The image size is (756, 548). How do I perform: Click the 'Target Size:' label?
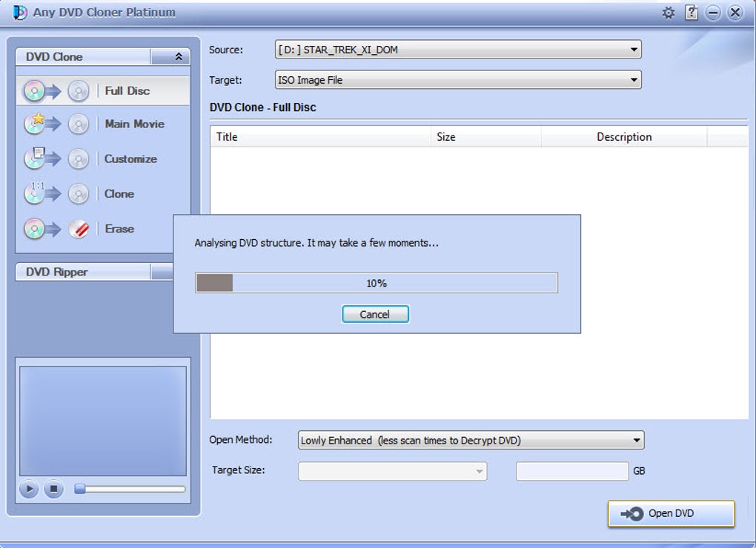pyautogui.click(x=238, y=470)
